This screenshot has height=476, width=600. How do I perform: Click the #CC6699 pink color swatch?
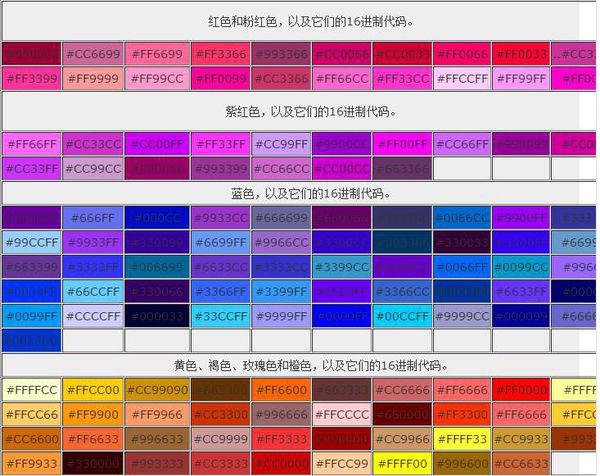click(92, 54)
